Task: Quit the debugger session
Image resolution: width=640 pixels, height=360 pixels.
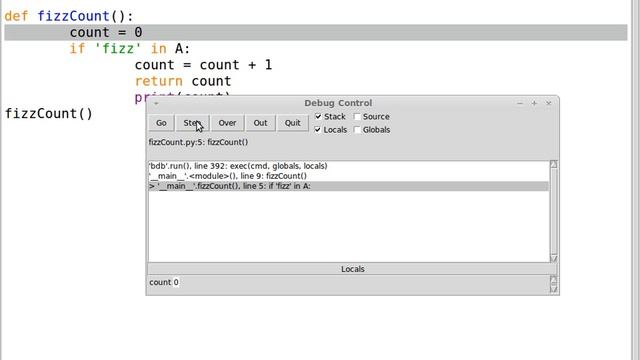Action: (x=293, y=123)
